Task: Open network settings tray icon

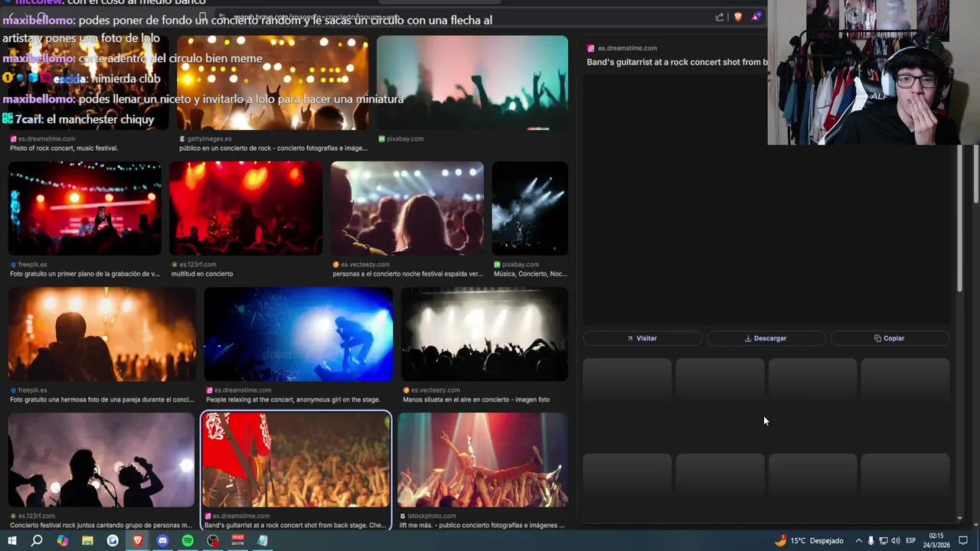Action: (883, 540)
